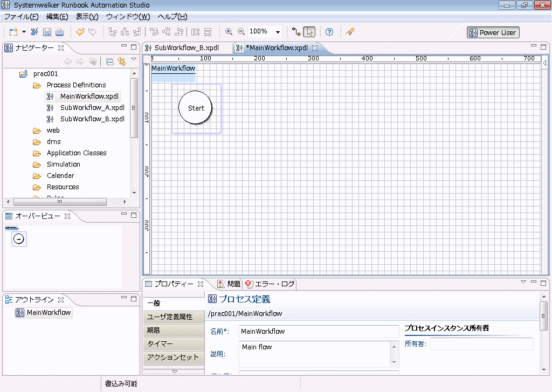
Task: Click the Start node on the canvas
Action: pyautogui.click(x=196, y=108)
